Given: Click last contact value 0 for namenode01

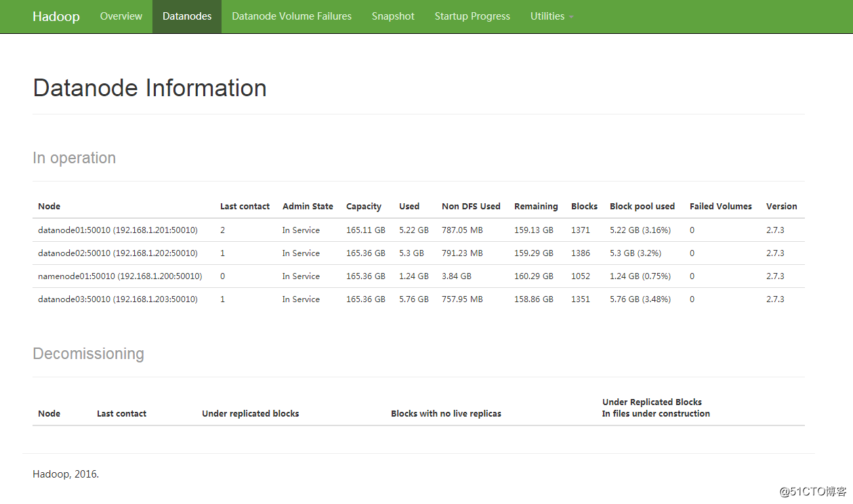Looking at the screenshot, I should 223,276.
